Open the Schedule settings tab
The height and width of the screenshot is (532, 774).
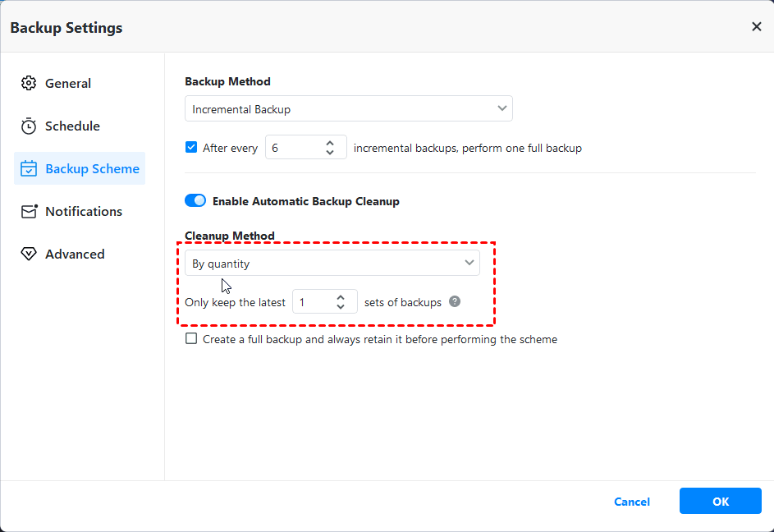(x=72, y=126)
